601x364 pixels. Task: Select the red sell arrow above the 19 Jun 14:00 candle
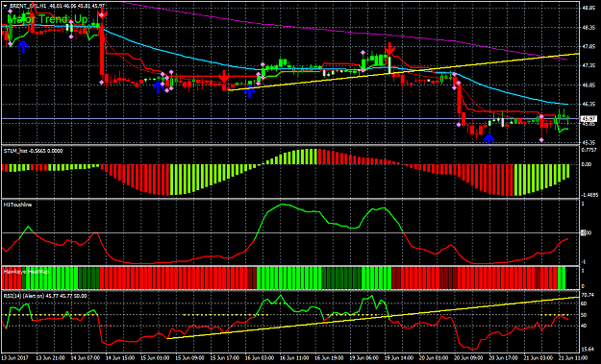(x=389, y=49)
